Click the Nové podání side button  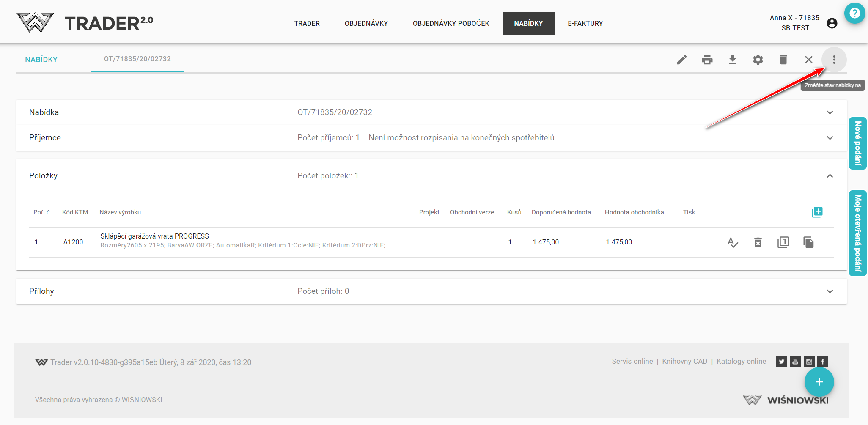[857, 143]
